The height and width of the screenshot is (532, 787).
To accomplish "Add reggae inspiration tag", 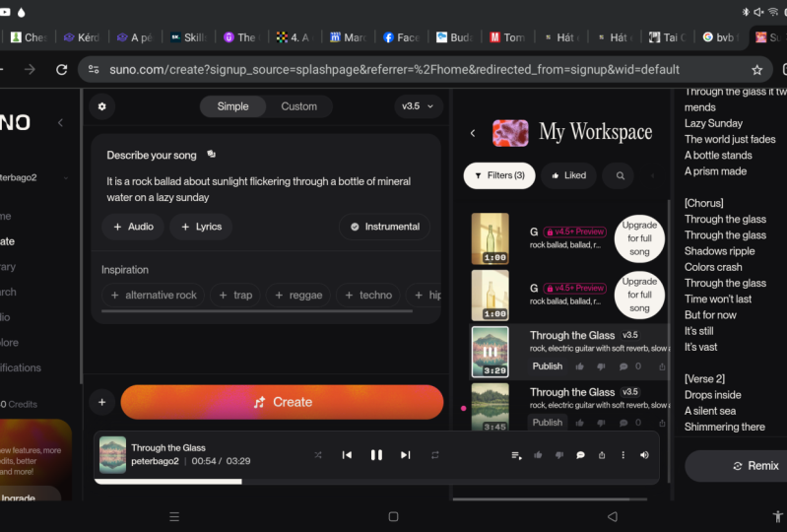I will [x=298, y=296].
